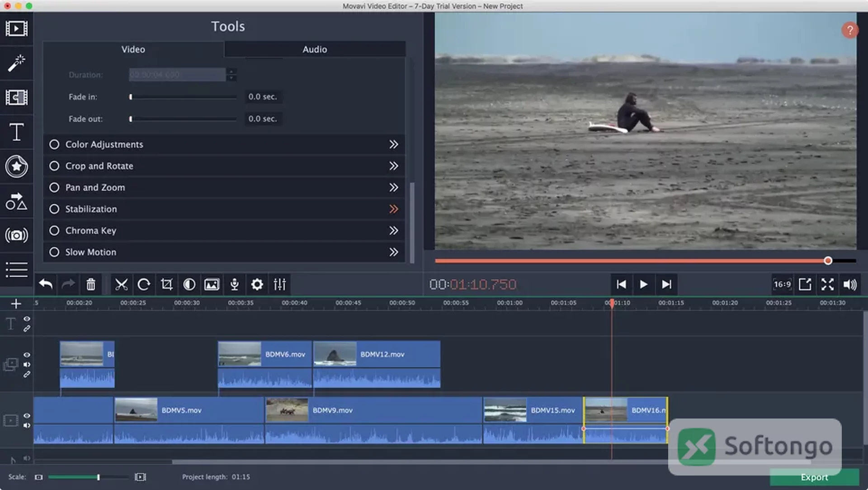This screenshot has height=490, width=868.
Task: Split clip with the scissors icon
Action: pyautogui.click(x=121, y=284)
